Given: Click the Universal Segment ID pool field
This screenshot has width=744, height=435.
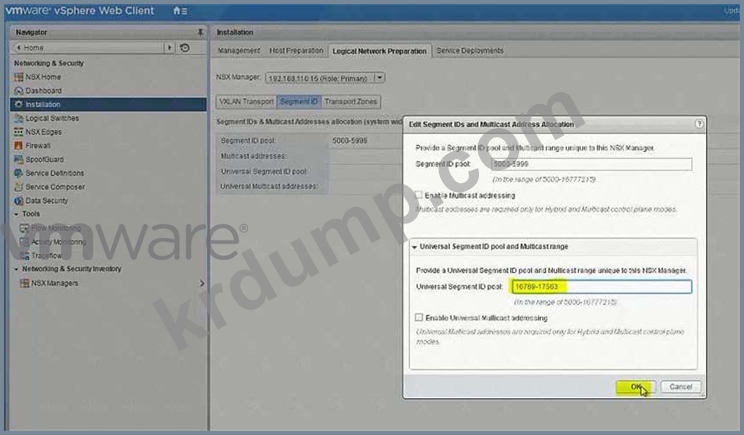Looking at the screenshot, I should click(602, 287).
